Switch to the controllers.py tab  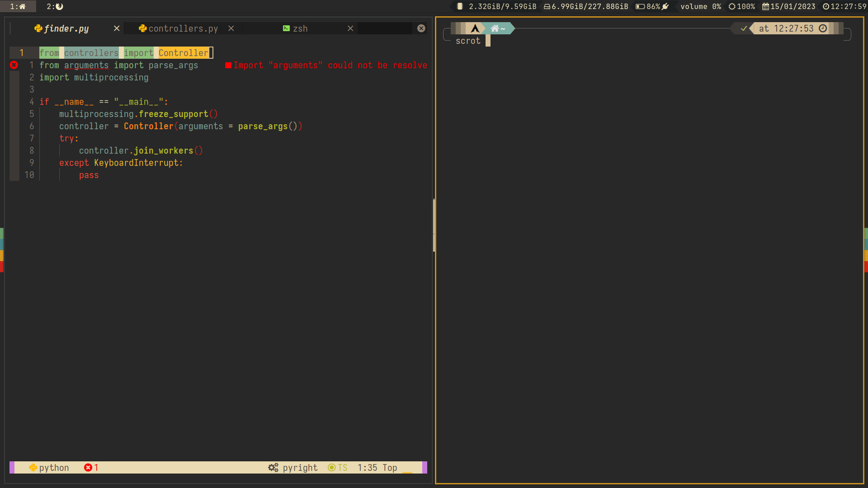coord(183,28)
